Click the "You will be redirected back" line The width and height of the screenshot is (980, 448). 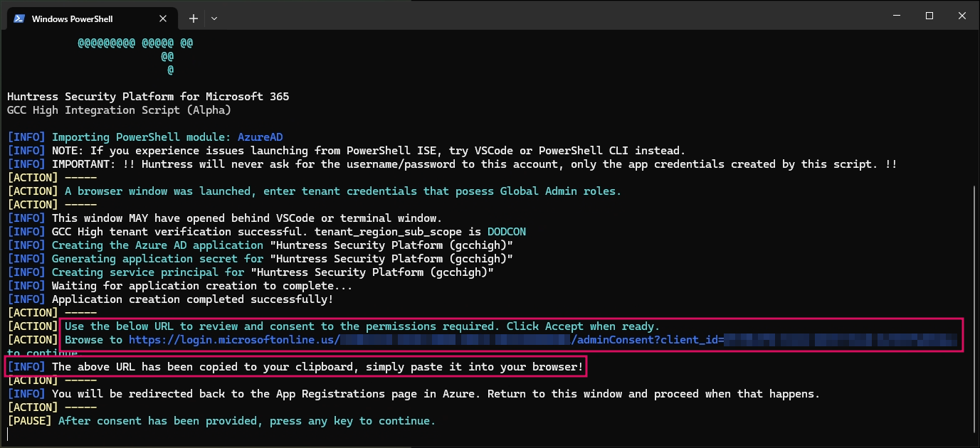coord(413,394)
